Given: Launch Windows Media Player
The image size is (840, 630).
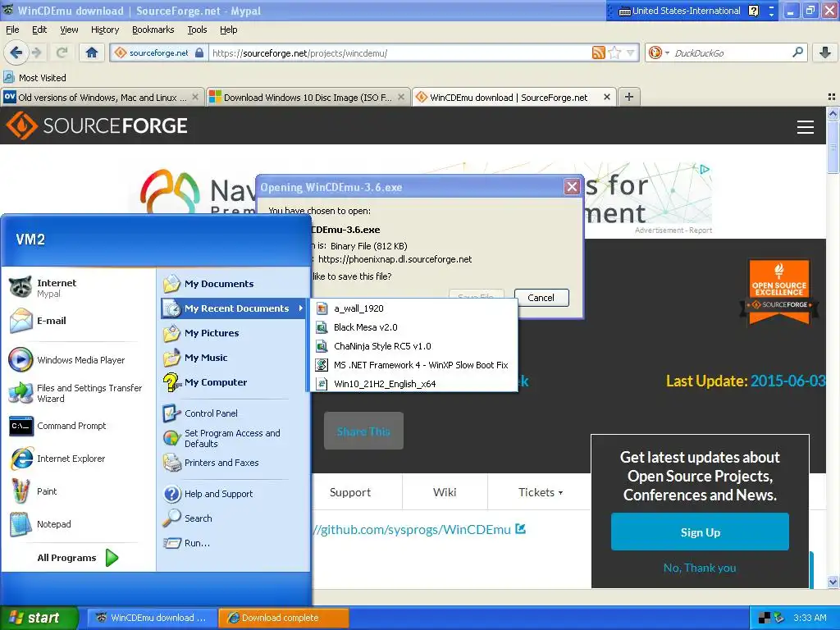Looking at the screenshot, I should coord(78,360).
